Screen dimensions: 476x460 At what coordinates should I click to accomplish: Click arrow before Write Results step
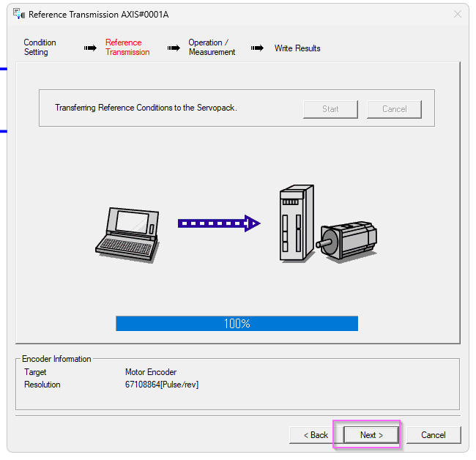coord(257,48)
